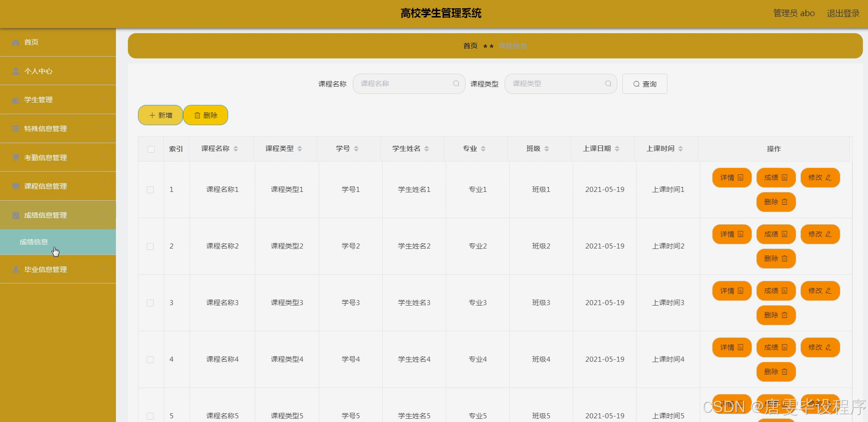The height and width of the screenshot is (422, 868).
Task: Sort table by 学号 column arrows
Action: 356,149
